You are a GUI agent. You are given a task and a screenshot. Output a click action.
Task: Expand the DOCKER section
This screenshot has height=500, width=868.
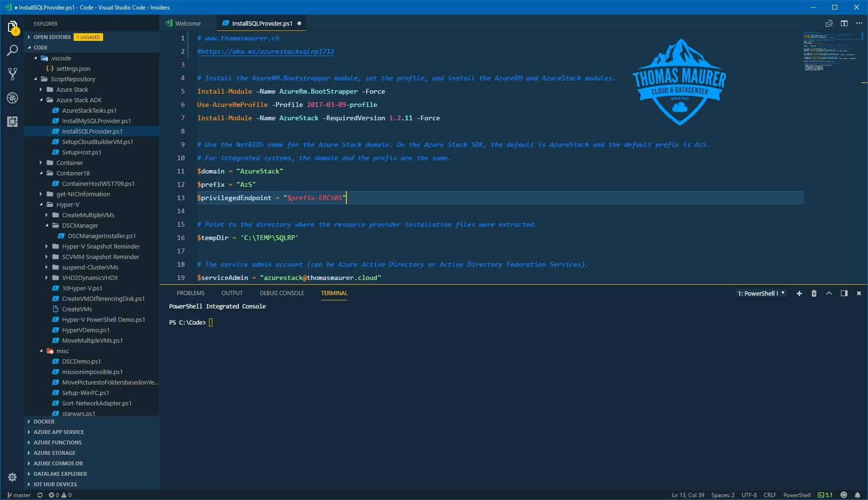tap(44, 422)
